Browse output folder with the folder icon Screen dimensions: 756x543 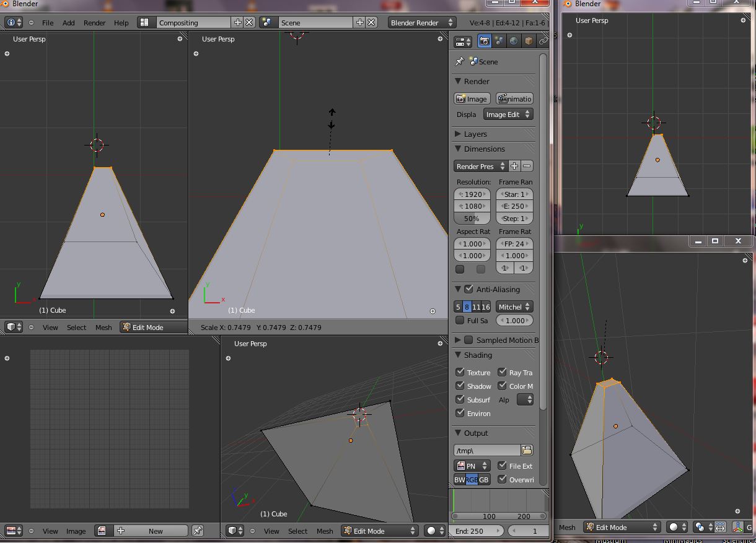[527, 450]
